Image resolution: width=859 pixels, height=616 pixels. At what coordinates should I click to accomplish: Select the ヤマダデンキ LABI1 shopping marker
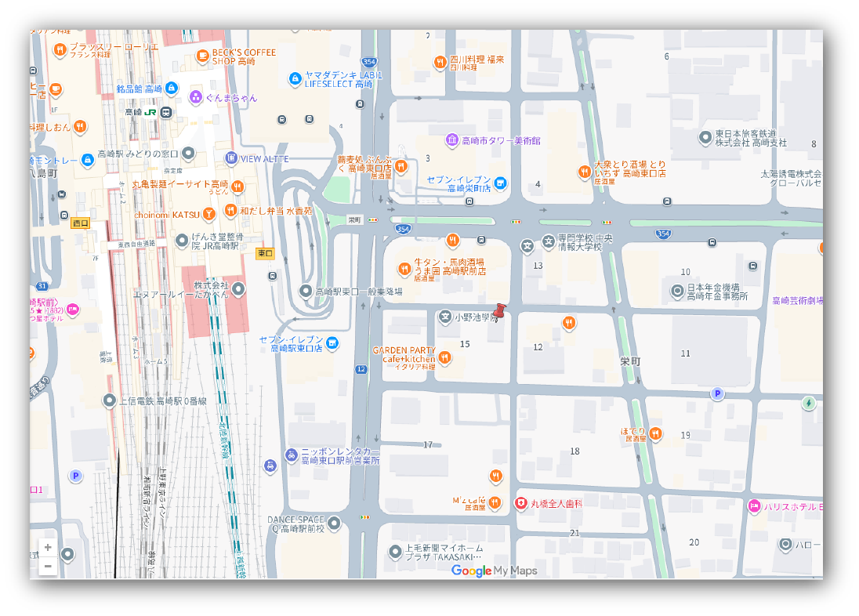[295, 78]
